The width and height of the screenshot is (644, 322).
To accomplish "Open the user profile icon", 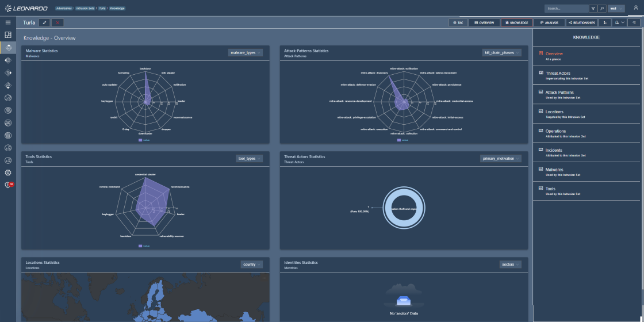I will click(x=635, y=8).
